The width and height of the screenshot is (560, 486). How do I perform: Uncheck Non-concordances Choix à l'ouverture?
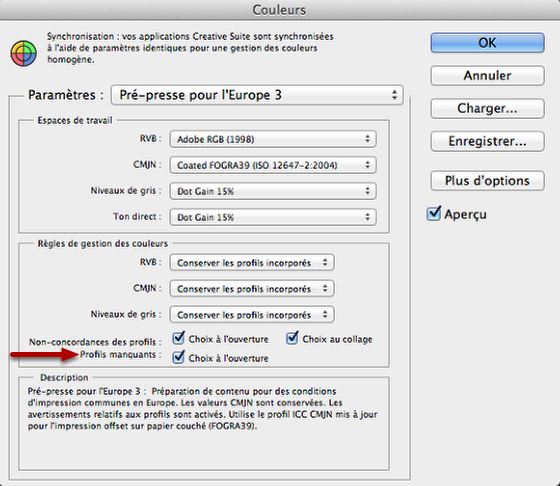pos(178,339)
